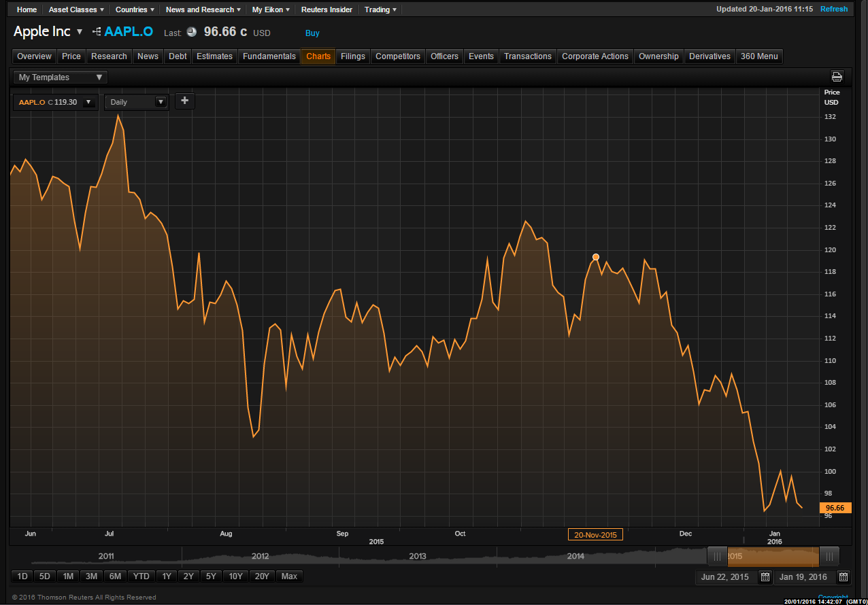Grab the left handle of the range navigator
The height and width of the screenshot is (605, 868).
coord(717,556)
